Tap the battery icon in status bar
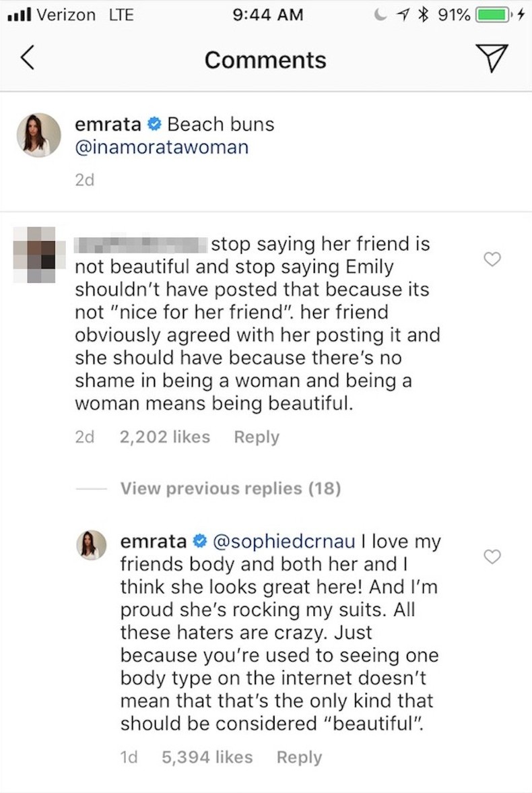 (494, 14)
